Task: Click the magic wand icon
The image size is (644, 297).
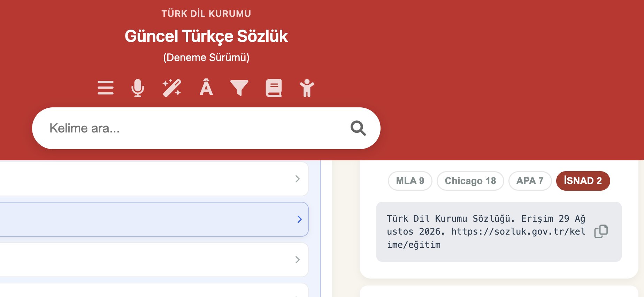Action: [x=172, y=88]
